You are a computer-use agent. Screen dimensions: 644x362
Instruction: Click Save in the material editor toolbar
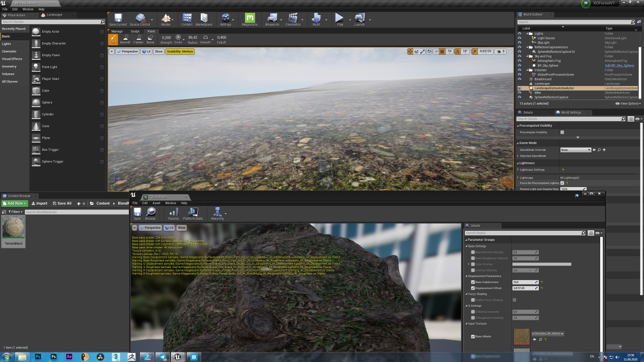pyautogui.click(x=137, y=214)
